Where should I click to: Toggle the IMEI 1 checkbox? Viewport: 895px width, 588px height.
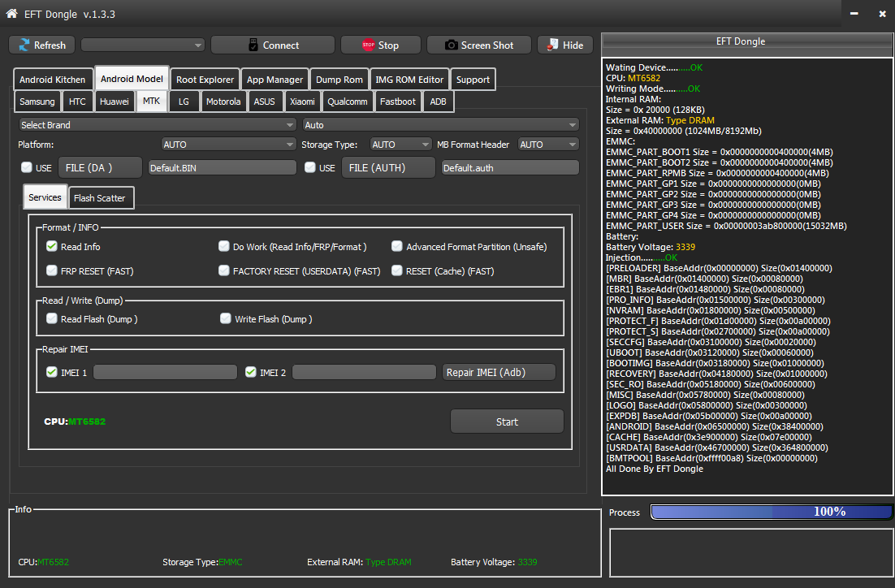(52, 372)
